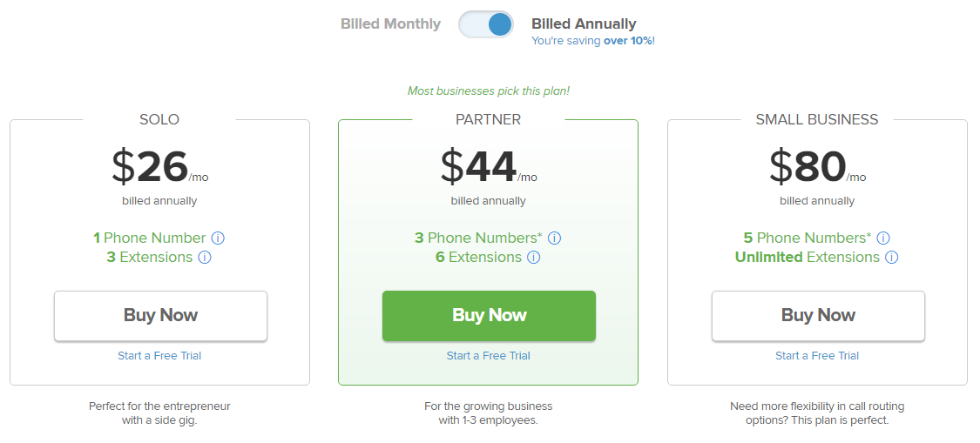Select the Billed Monthly option label
This screenshot has height=443, width=980.
(x=390, y=24)
